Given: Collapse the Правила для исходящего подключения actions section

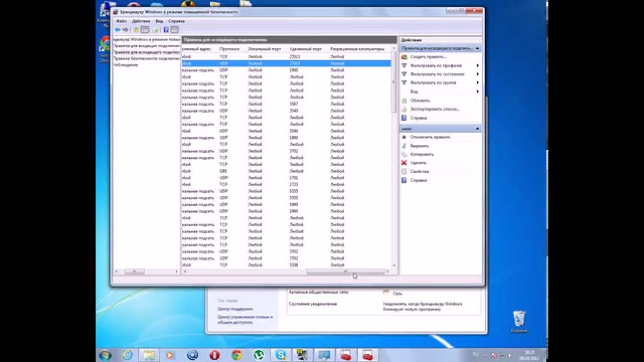Looking at the screenshot, I should tap(477, 48).
